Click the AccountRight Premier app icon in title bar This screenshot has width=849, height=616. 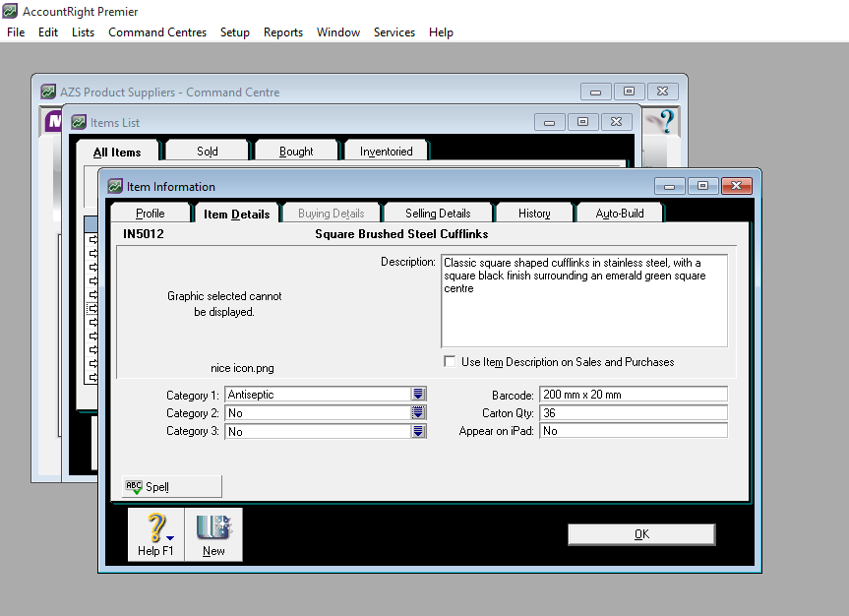click(10, 11)
